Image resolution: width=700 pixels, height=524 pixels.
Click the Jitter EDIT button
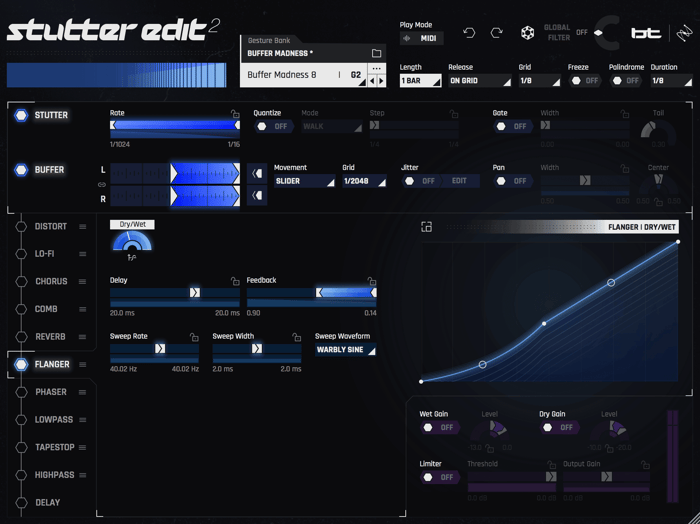460,181
